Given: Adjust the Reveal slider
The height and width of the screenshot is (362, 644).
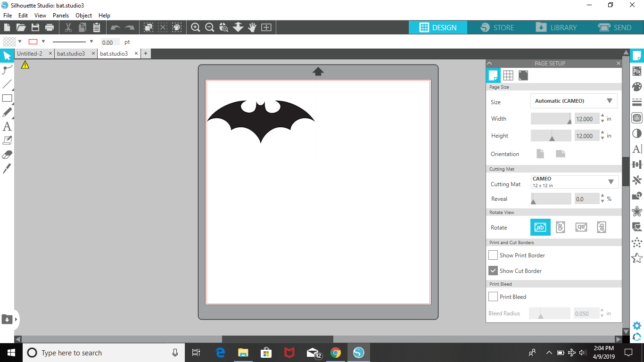Looking at the screenshot, I should pos(551,199).
